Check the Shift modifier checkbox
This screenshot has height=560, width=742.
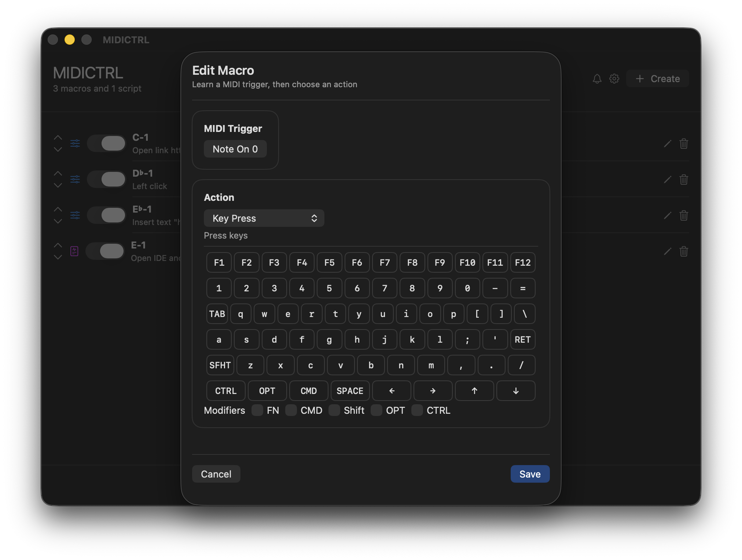(334, 410)
